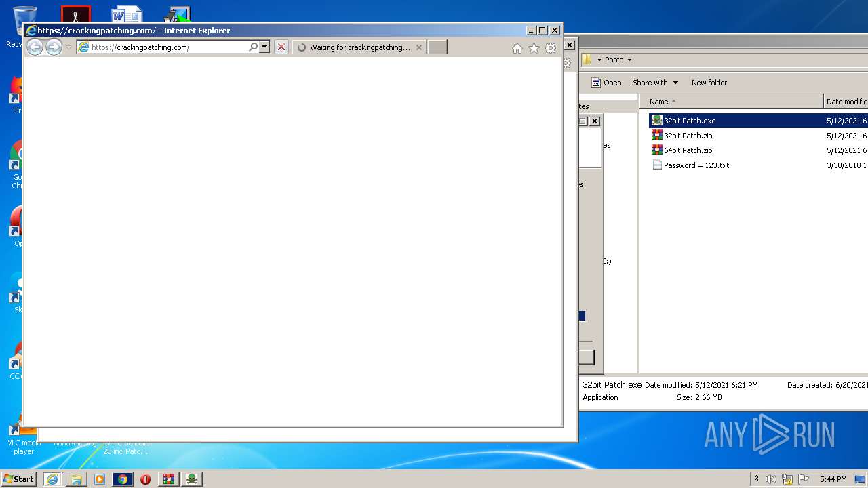Image resolution: width=868 pixels, height=488 pixels.
Task: Stop loading the crackingpatching page
Action: click(281, 47)
